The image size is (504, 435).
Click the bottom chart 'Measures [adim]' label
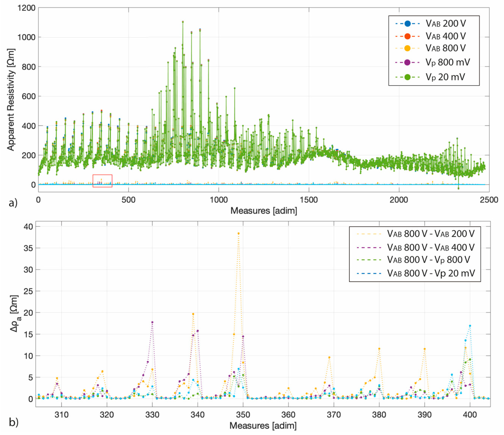(263, 426)
